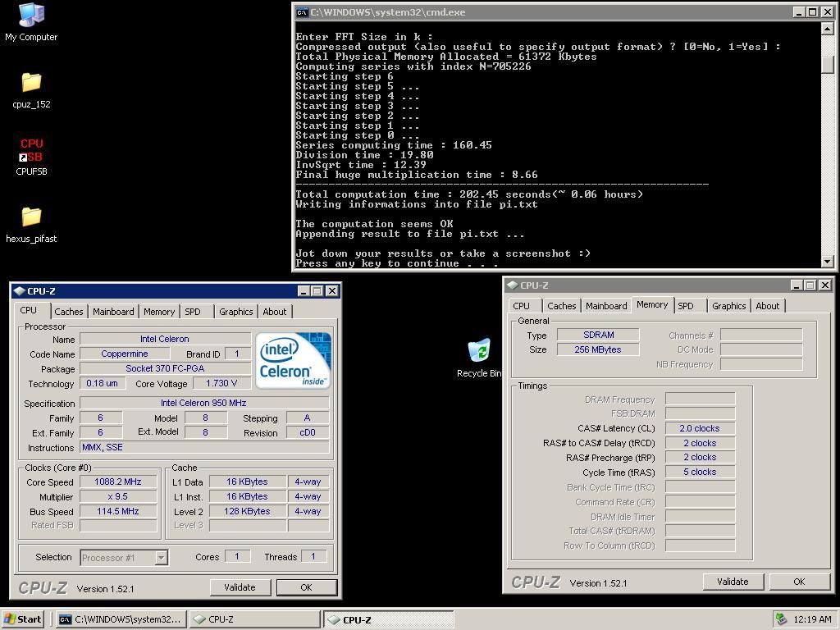Open Graphics tab in left CPU-Z window
This screenshot has width=840, height=630.
click(235, 311)
